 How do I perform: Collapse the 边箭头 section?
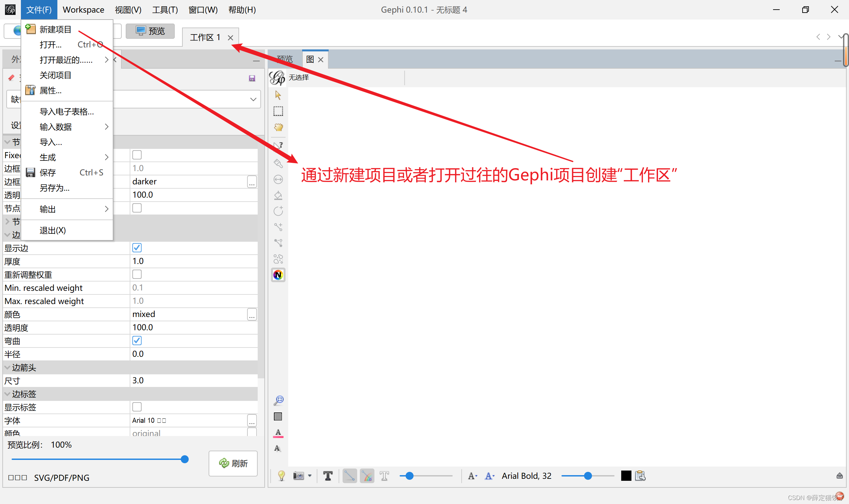tap(8, 367)
